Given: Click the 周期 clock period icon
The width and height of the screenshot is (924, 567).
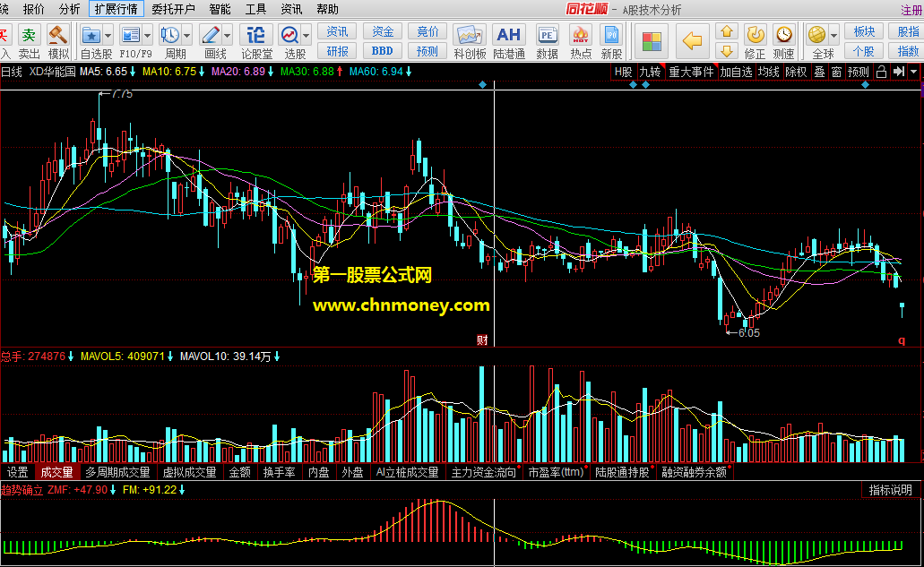Looking at the screenshot, I should (x=169, y=35).
